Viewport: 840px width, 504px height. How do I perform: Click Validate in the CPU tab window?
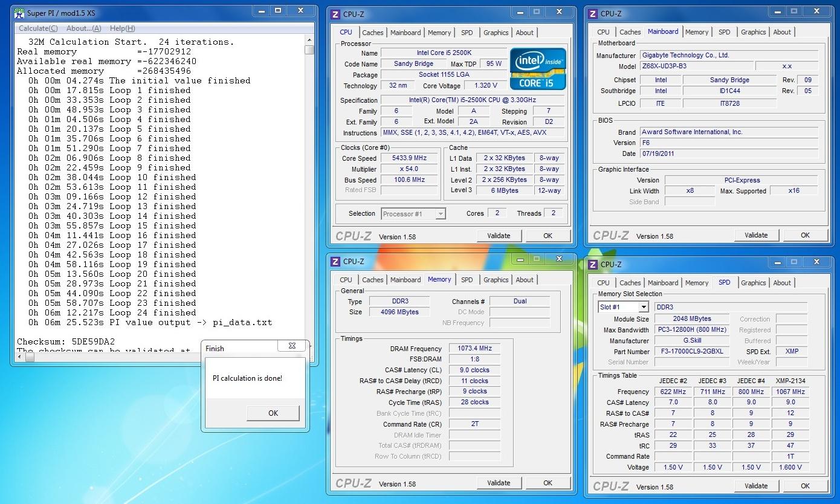(x=499, y=236)
